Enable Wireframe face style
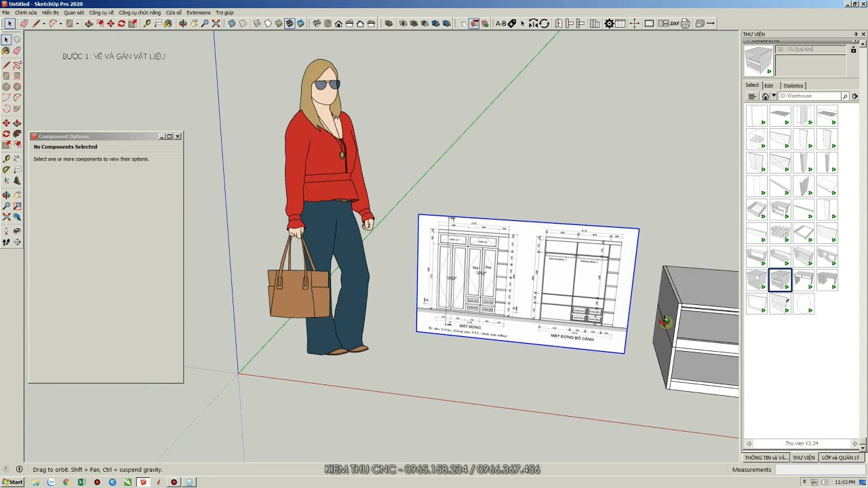The image size is (868, 488). tap(256, 23)
